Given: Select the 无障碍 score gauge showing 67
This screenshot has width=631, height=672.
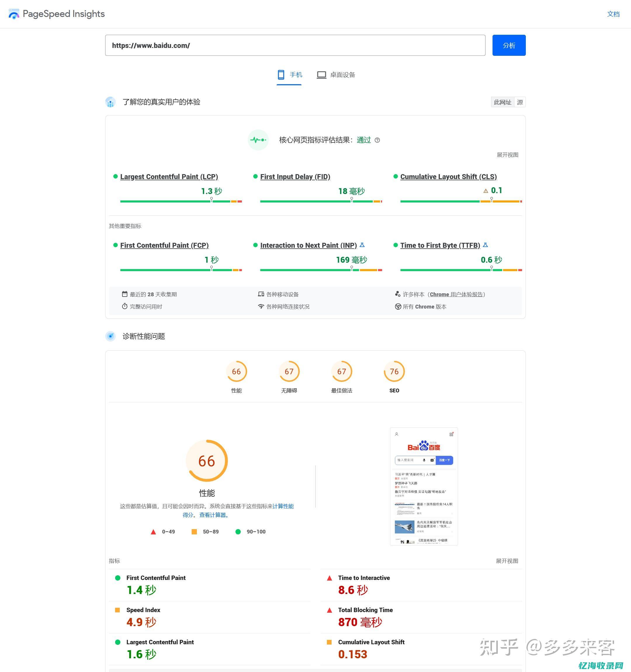Looking at the screenshot, I should tap(289, 371).
